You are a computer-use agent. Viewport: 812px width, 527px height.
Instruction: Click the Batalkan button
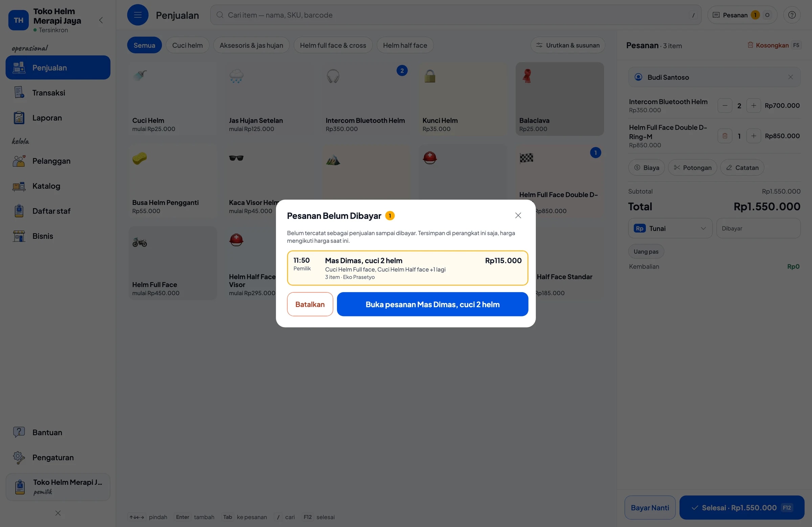coord(310,304)
